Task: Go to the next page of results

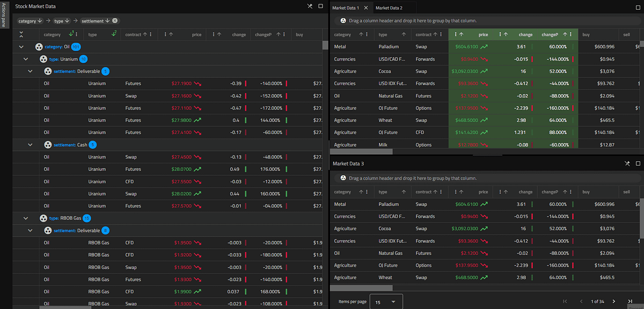Action: tap(614, 301)
